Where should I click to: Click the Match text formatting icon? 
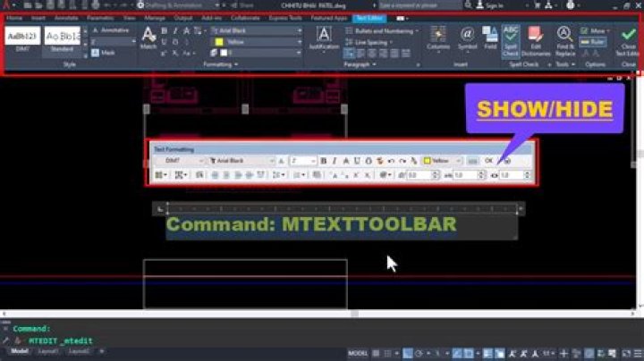click(148, 38)
